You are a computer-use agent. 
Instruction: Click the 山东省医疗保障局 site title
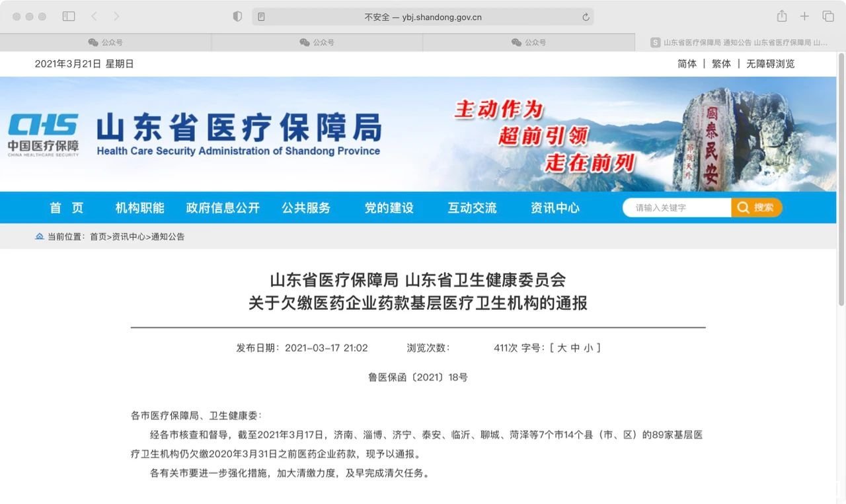pos(239,127)
